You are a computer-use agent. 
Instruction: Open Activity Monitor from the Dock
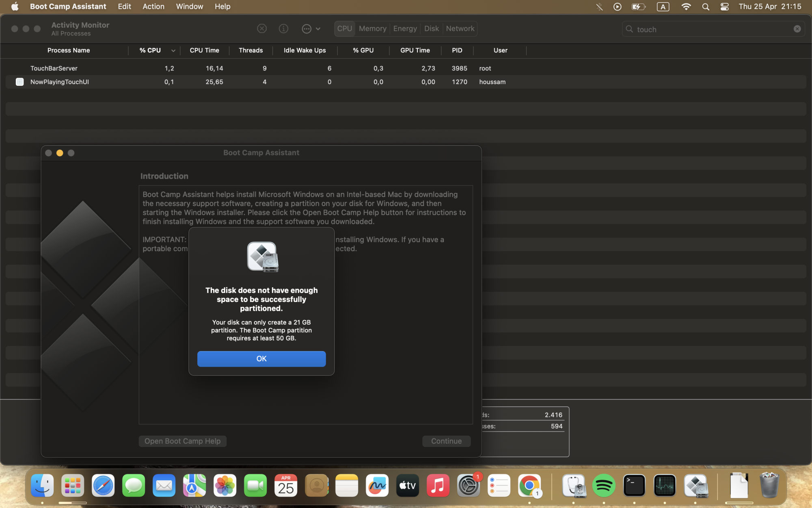point(664,485)
